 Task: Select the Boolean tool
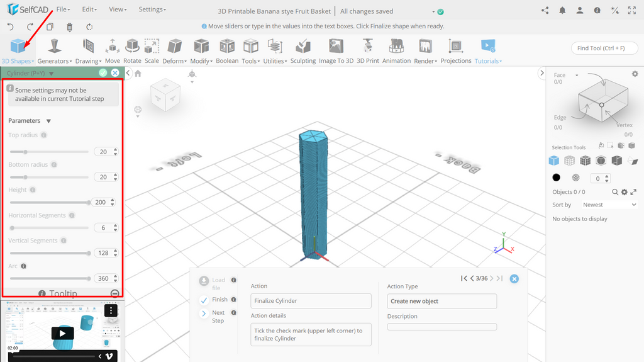[227, 51]
